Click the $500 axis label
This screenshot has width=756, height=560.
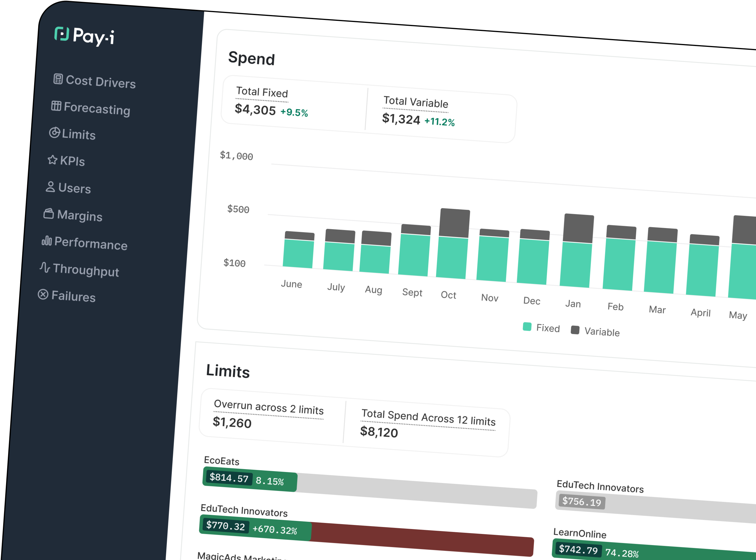coord(238,209)
